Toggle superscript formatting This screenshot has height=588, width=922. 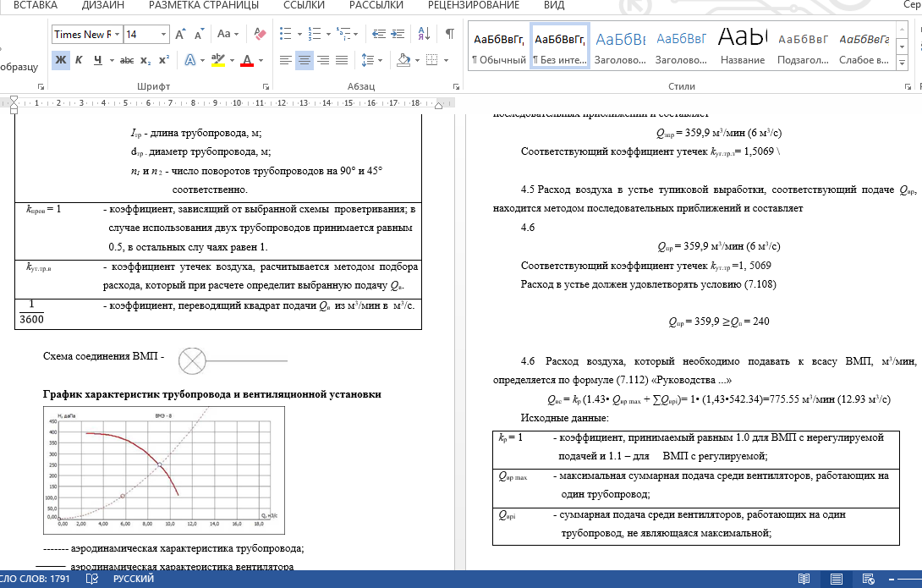(x=164, y=60)
